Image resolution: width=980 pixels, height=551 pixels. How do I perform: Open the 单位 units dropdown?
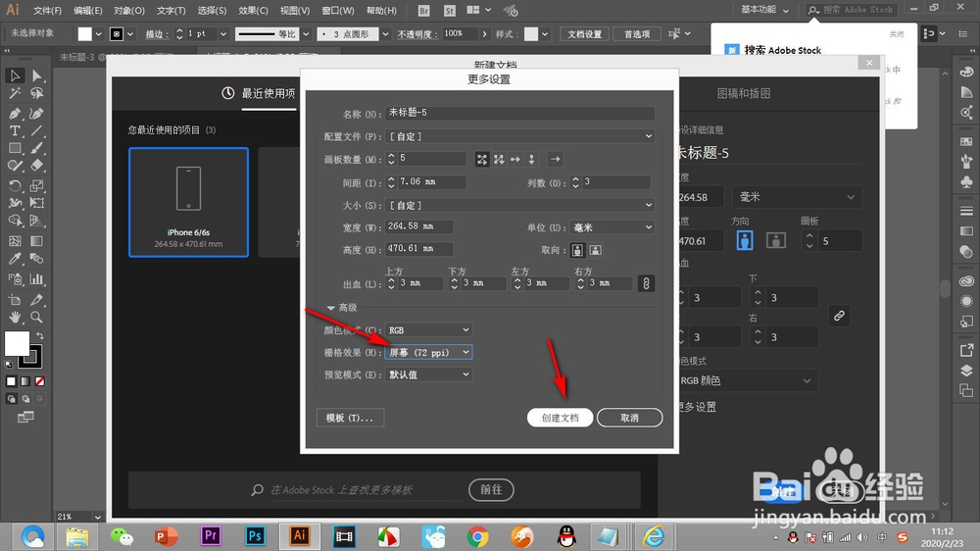(x=612, y=227)
